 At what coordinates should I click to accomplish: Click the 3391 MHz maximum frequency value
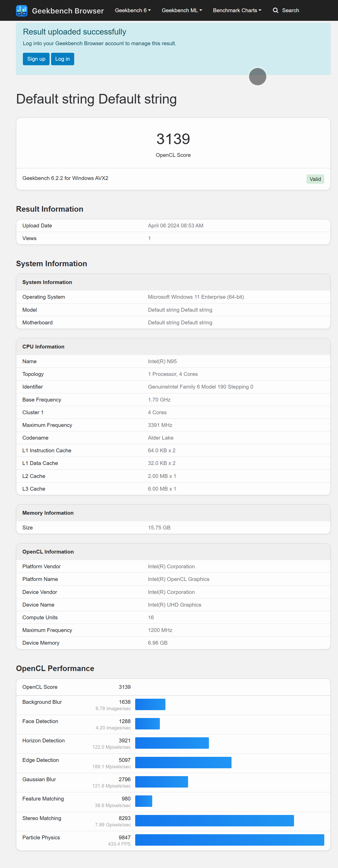pyautogui.click(x=160, y=425)
